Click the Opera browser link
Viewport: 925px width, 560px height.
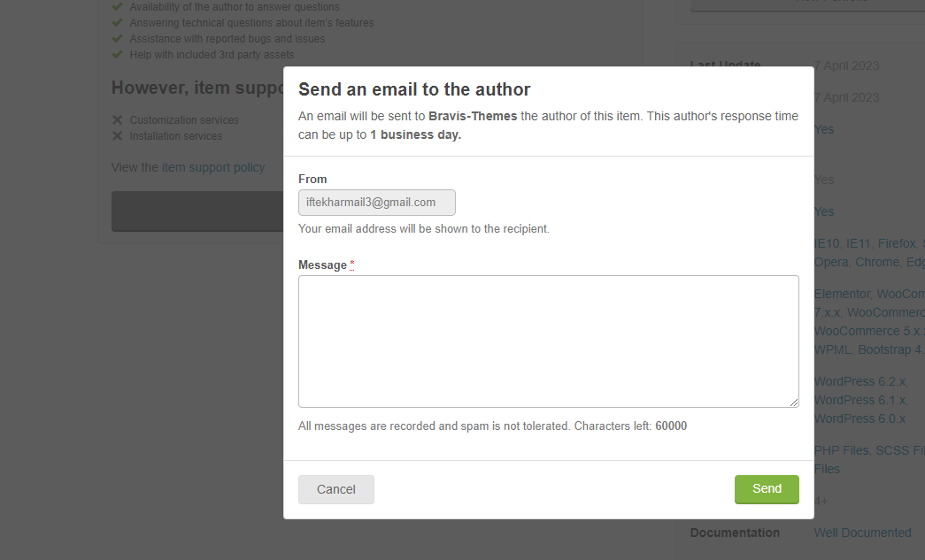coord(831,262)
